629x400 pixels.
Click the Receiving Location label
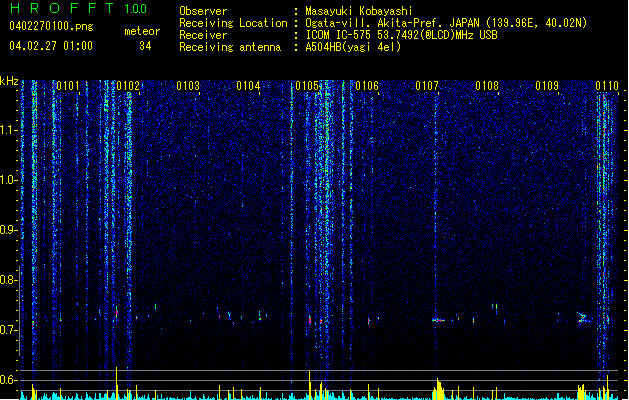tap(233, 23)
